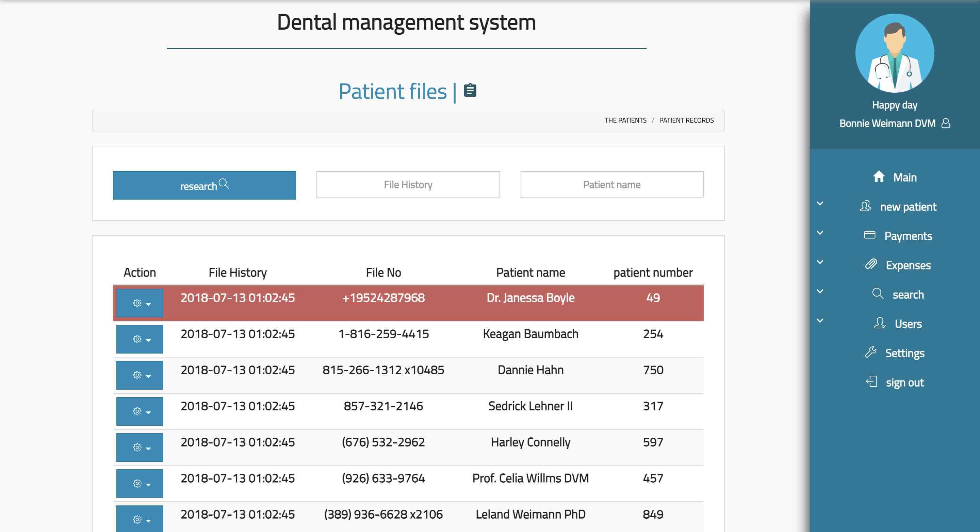Expand chevron next to new patient
The width and height of the screenshot is (980, 532).
coord(820,203)
